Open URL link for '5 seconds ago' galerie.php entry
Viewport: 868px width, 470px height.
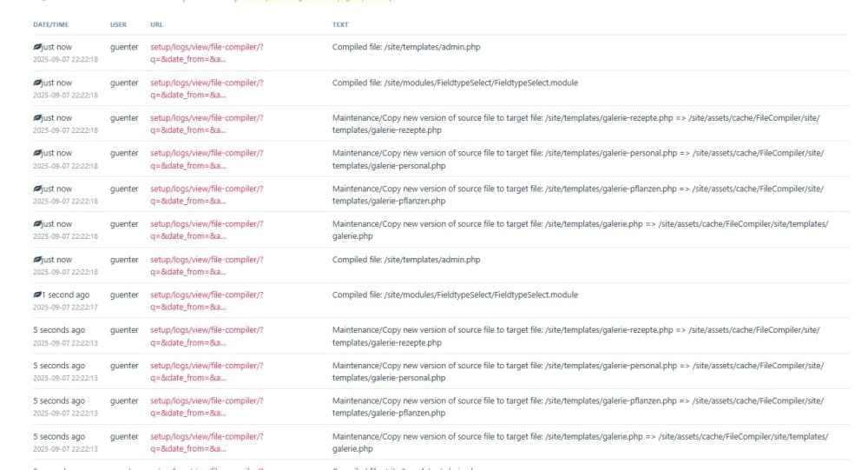click(207, 437)
